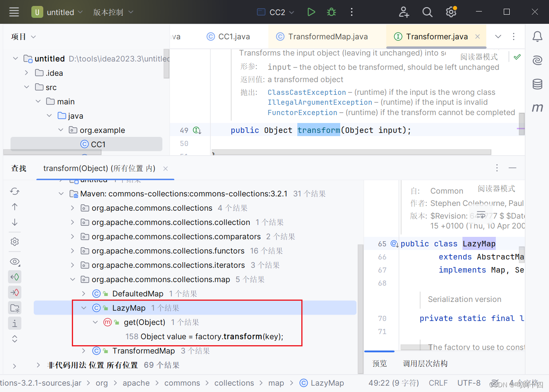Click the project tree vertical scrollbar
Viewport: 549px width, 392px height.
pyautogui.click(x=166, y=63)
